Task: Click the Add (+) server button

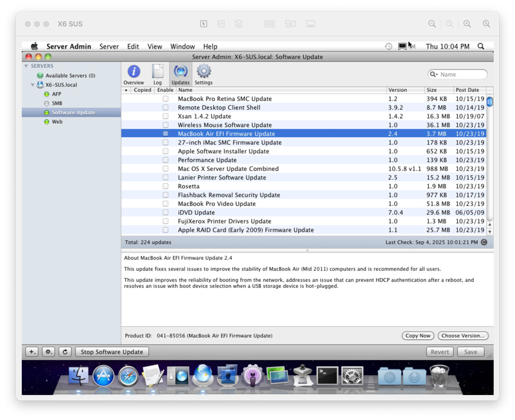Action: tap(32, 352)
